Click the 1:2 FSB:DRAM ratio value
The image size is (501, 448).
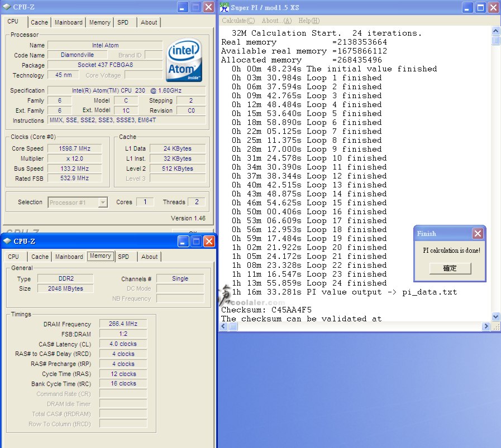[x=123, y=334]
